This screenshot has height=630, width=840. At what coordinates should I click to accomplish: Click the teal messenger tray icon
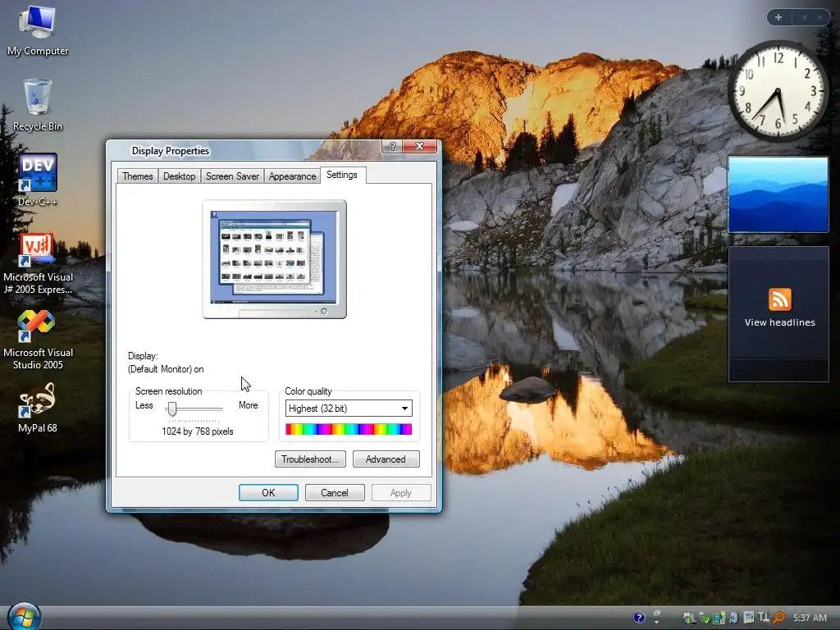click(719, 618)
